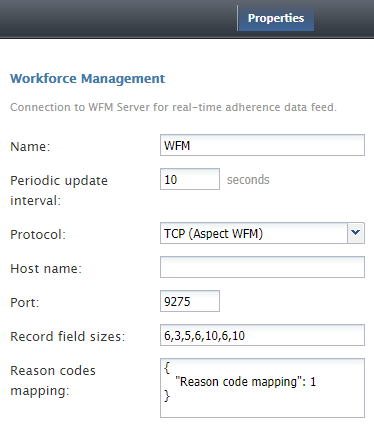Edit the Port field showing 9275
This screenshot has height=435, width=374.
coord(190,301)
